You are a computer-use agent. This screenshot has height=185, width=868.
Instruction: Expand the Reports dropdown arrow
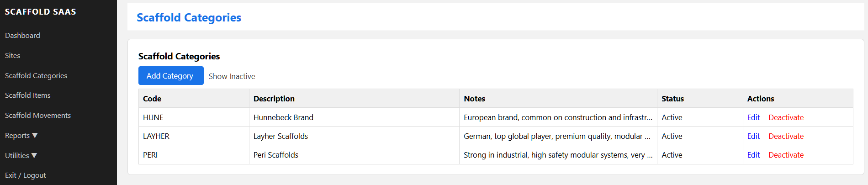(x=35, y=135)
